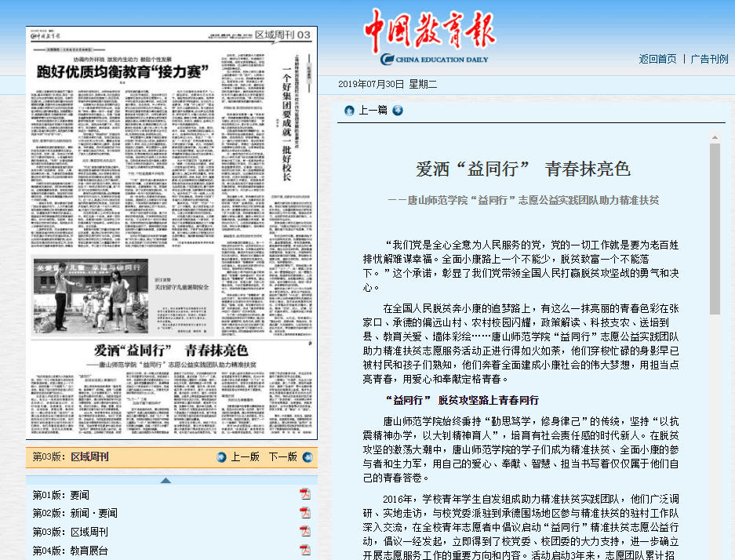Click the next article arrow icon right of 上一篇
735x560 pixels.
coord(398,111)
